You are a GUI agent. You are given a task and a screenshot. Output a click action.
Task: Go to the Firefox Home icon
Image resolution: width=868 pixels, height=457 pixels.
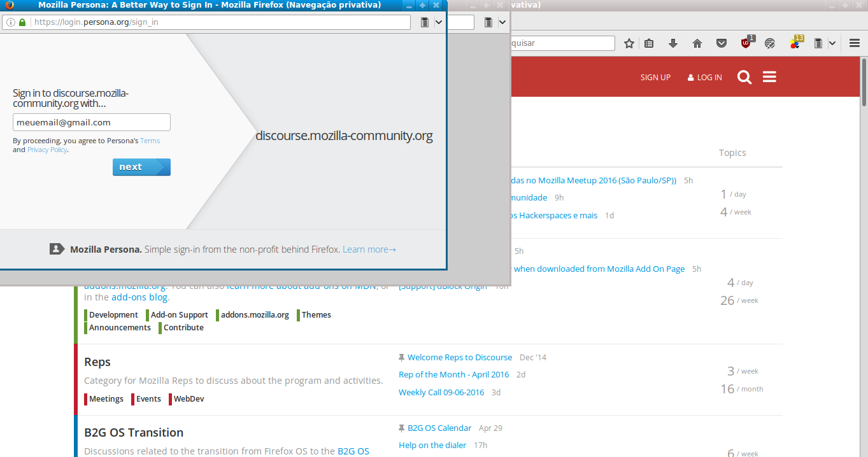pos(697,43)
